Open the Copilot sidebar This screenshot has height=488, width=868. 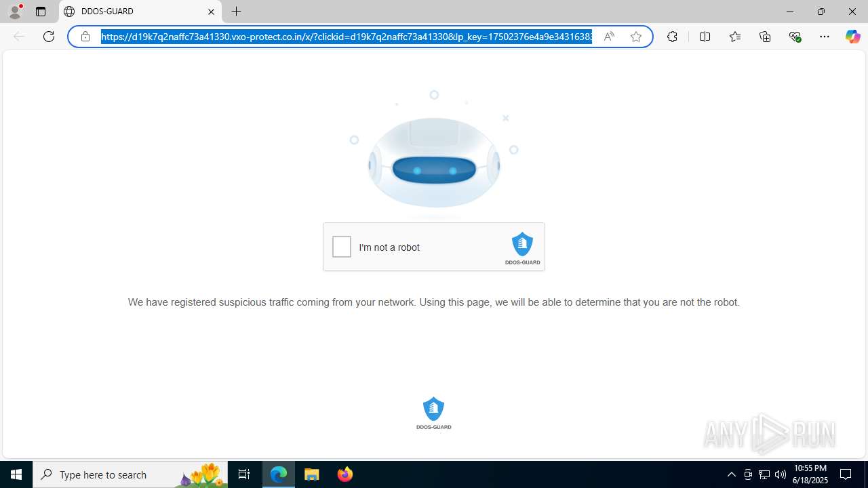coord(852,37)
